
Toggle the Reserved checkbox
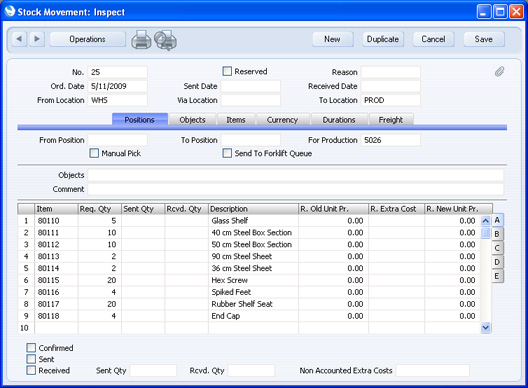(x=227, y=71)
